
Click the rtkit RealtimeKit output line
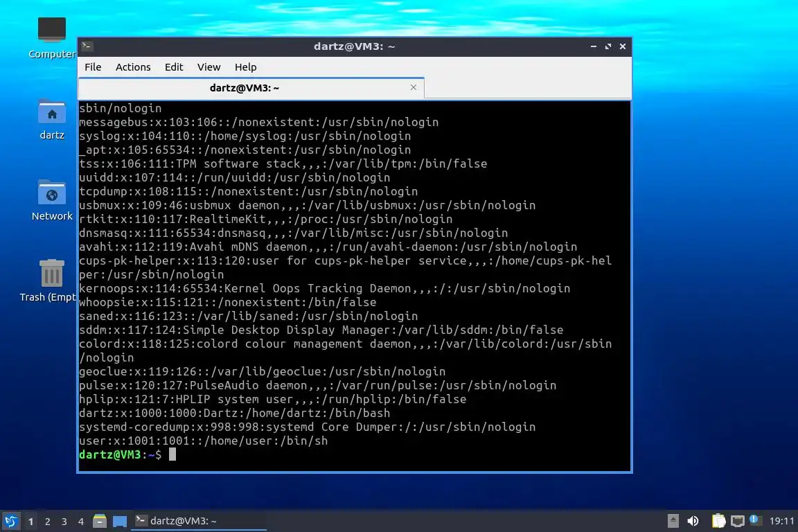click(266, 219)
